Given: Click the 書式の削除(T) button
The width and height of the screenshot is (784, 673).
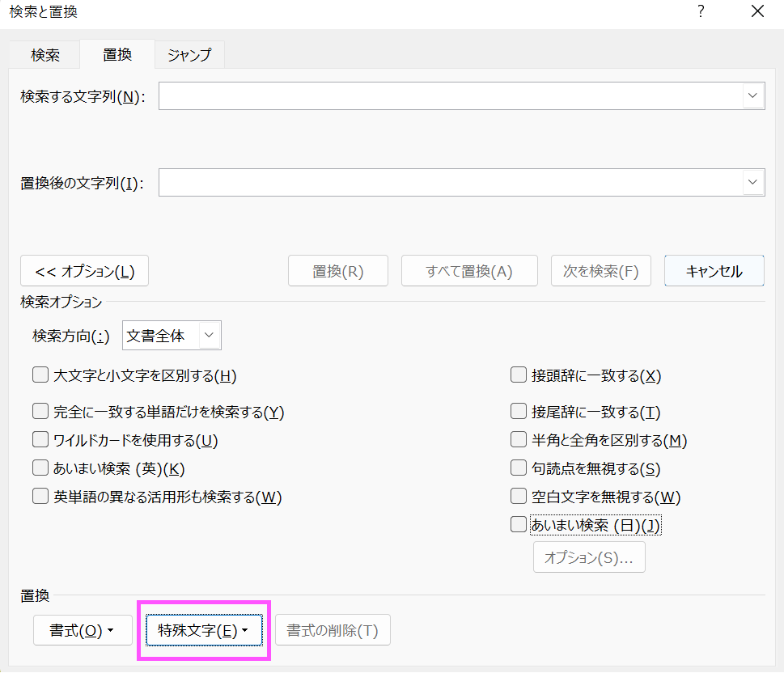Looking at the screenshot, I should [333, 630].
